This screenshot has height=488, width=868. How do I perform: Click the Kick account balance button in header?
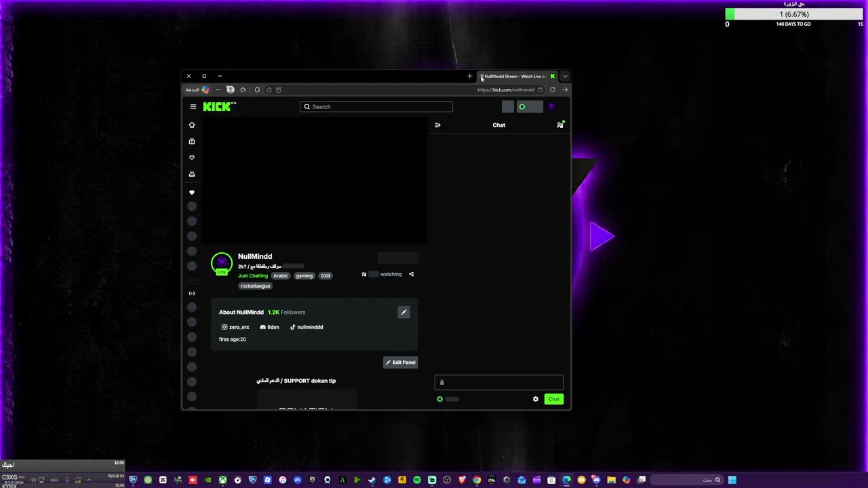tap(530, 106)
